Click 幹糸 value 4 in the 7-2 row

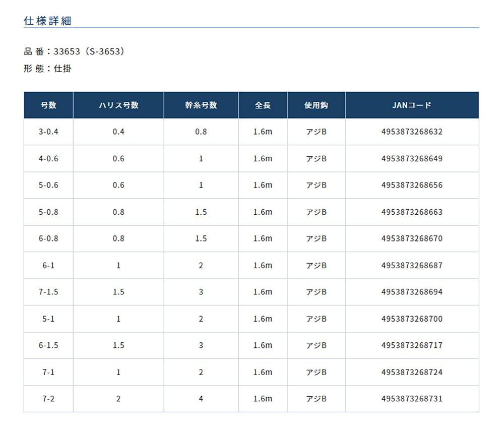(201, 399)
